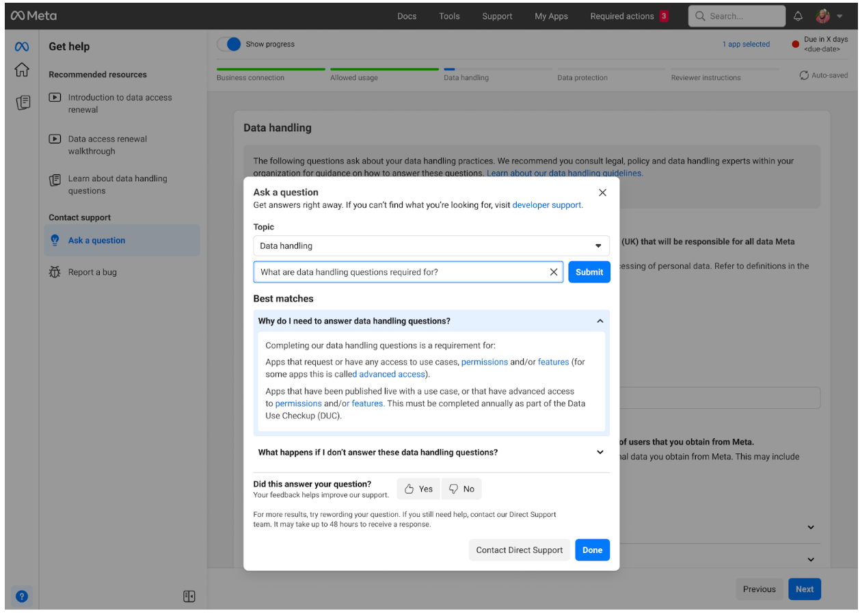Click the 1 app selected link

tap(746, 44)
